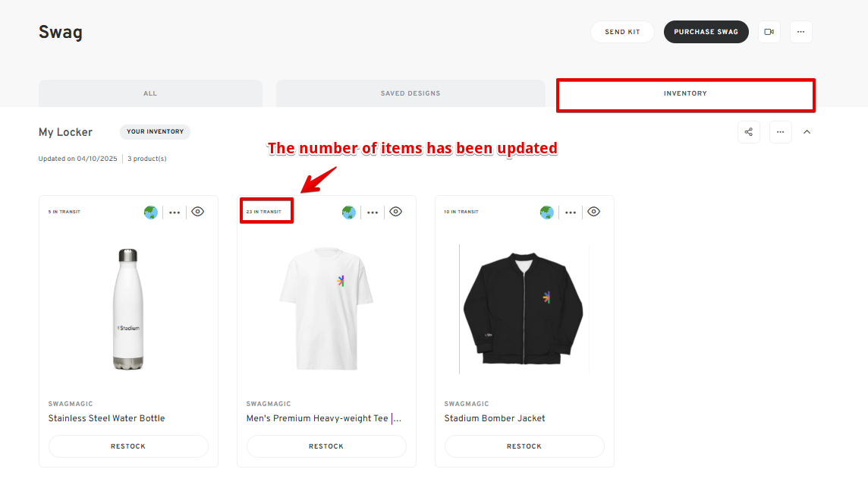The height and width of the screenshot is (485, 868).
Task: Open three-dot menu on Bomber Jacket card
Action: tap(571, 213)
